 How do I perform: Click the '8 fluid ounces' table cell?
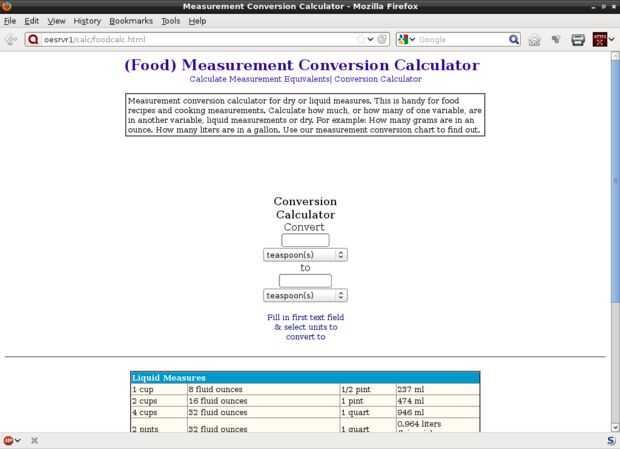point(263,389)
